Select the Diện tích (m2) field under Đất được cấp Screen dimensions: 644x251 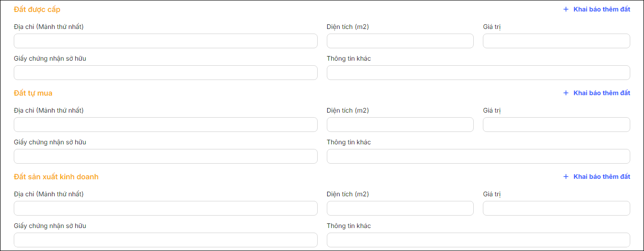click(x=400, y=41)
